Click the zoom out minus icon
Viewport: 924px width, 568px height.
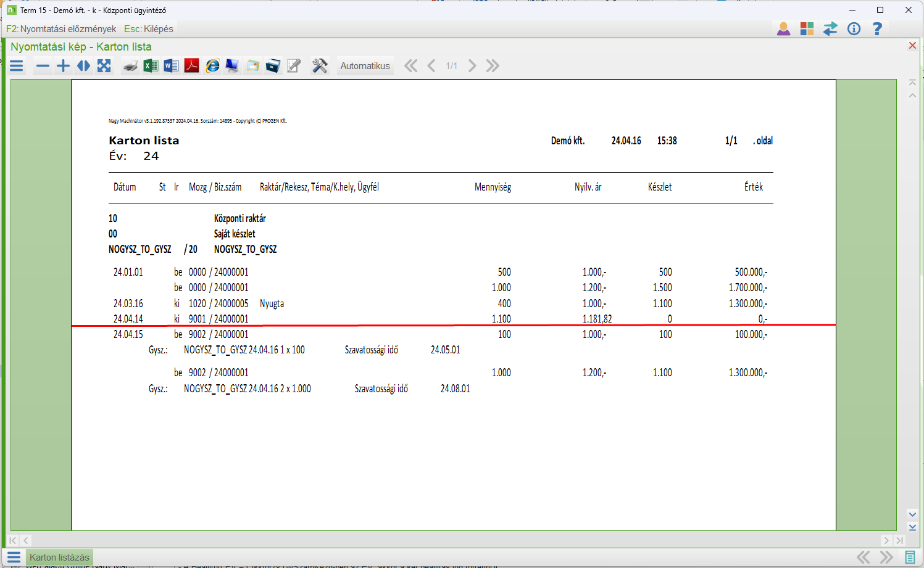43,66
